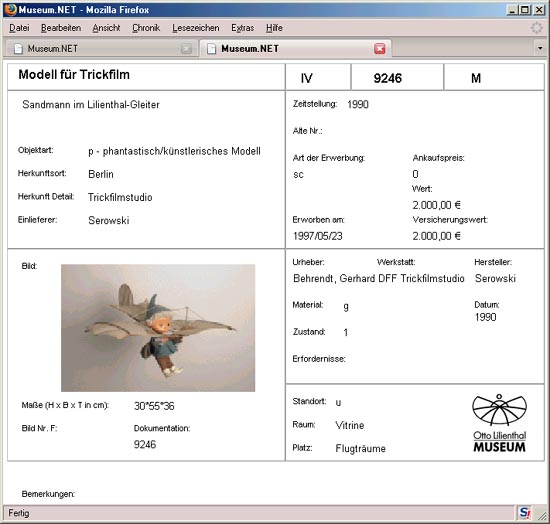
Task: Click the Herkunft Detail value Trickfilmstudio
Action: pyautogui.click(x=120, y=197)
